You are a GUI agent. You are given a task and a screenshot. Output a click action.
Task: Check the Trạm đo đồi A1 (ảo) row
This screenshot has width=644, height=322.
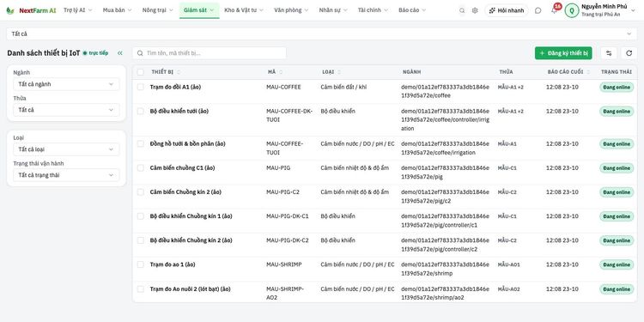[141, 87]
